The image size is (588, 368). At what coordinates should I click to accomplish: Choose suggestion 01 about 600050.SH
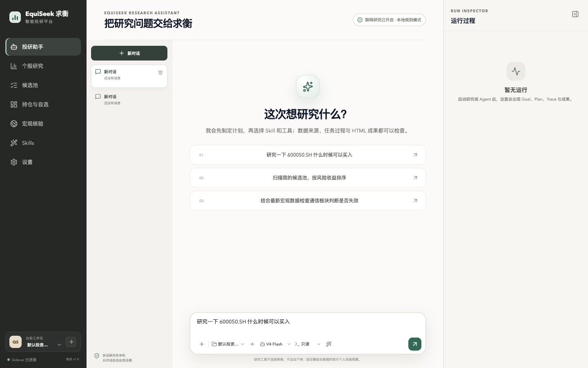(308, 155)
